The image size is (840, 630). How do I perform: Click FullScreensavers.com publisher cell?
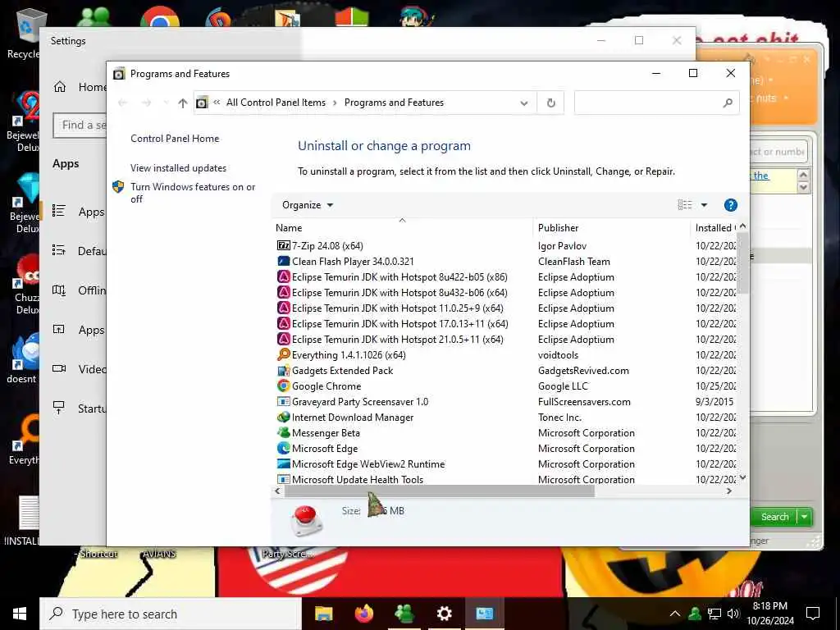click(584, 401)
